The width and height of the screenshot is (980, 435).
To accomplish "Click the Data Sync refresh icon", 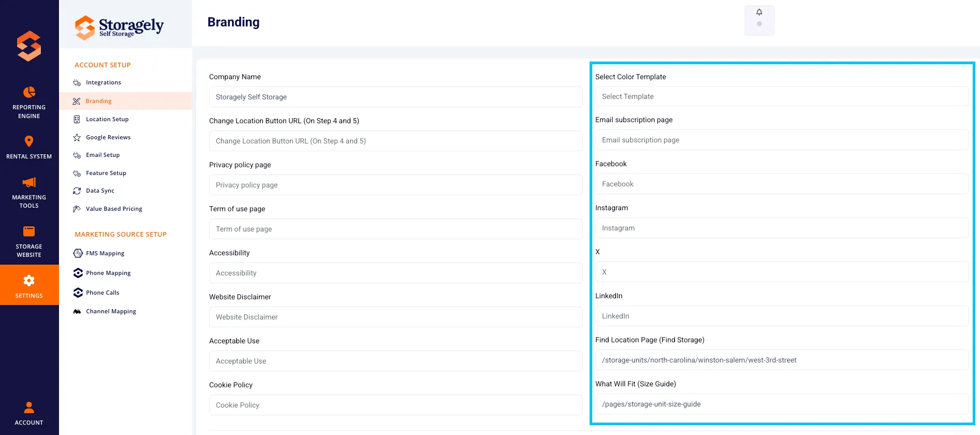I will [77, 191].
